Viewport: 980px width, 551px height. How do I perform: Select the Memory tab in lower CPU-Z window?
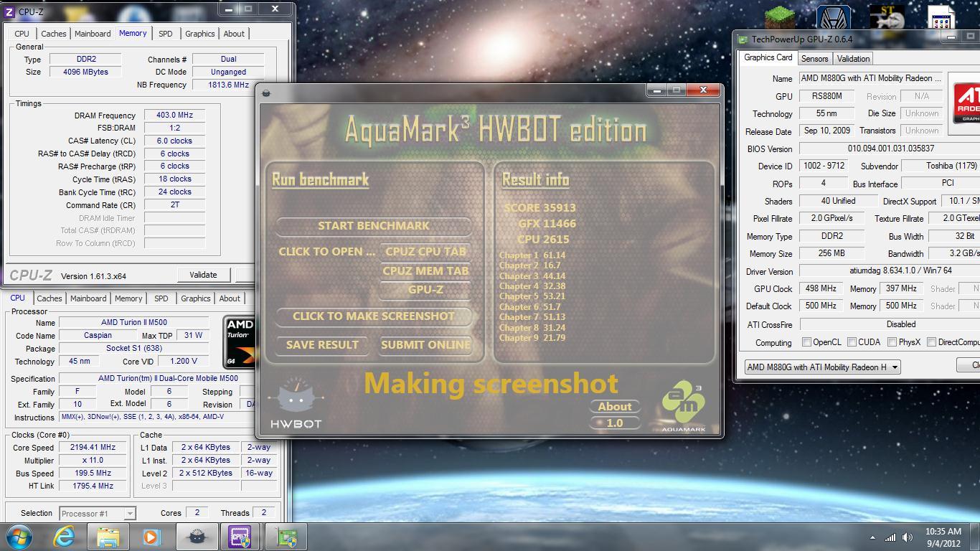(128, 298)
